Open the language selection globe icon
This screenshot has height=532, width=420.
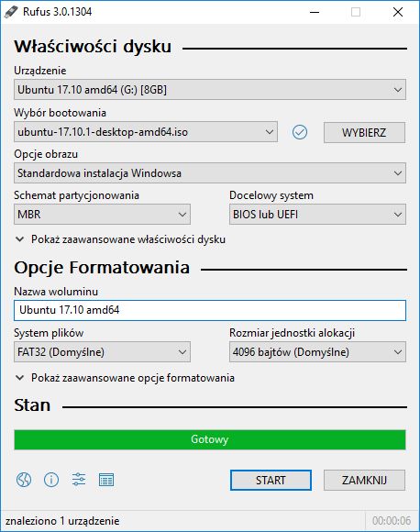pos(24,480)
